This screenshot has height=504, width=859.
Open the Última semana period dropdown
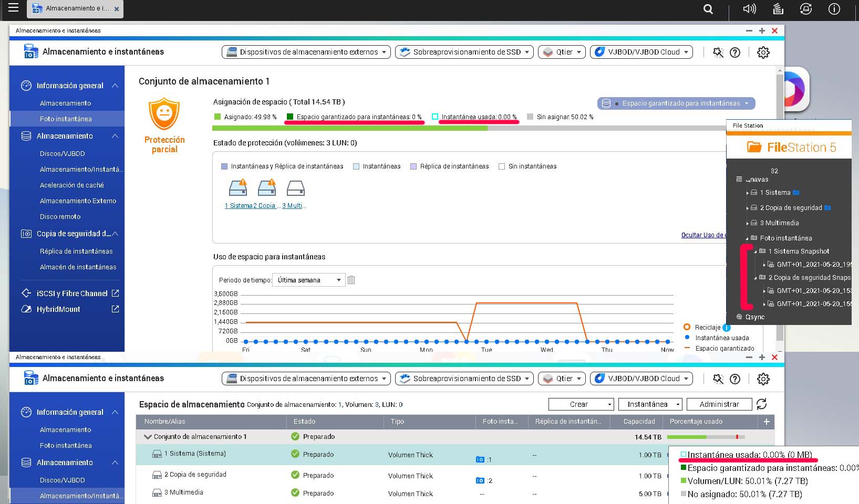coord(309,280)
